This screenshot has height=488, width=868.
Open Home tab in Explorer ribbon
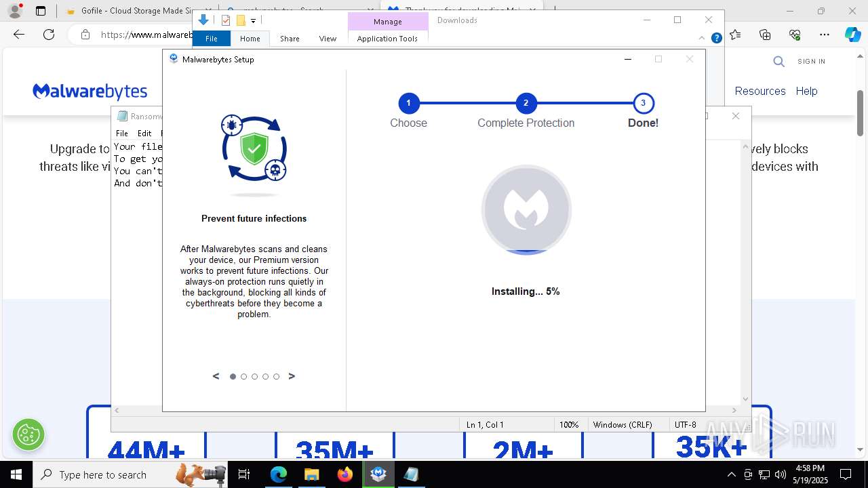[x=250, y=39]
